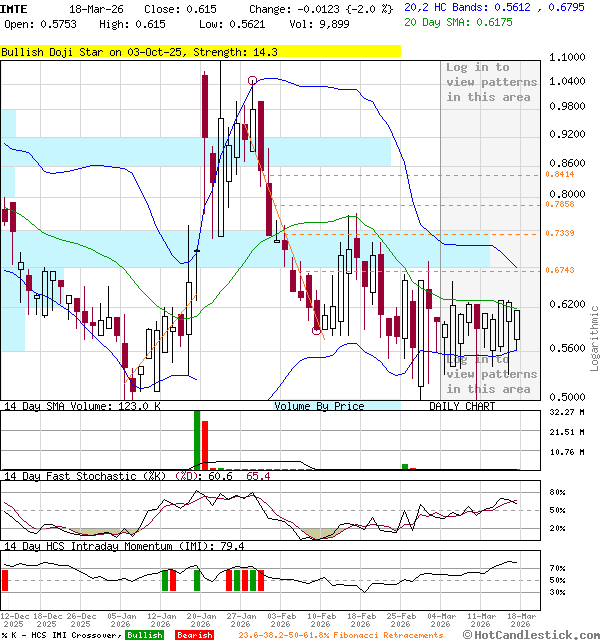Click the red Bearish legend badge
This screenshot has height=640, width=600.
pyautogui.click(x=194, y=634)
